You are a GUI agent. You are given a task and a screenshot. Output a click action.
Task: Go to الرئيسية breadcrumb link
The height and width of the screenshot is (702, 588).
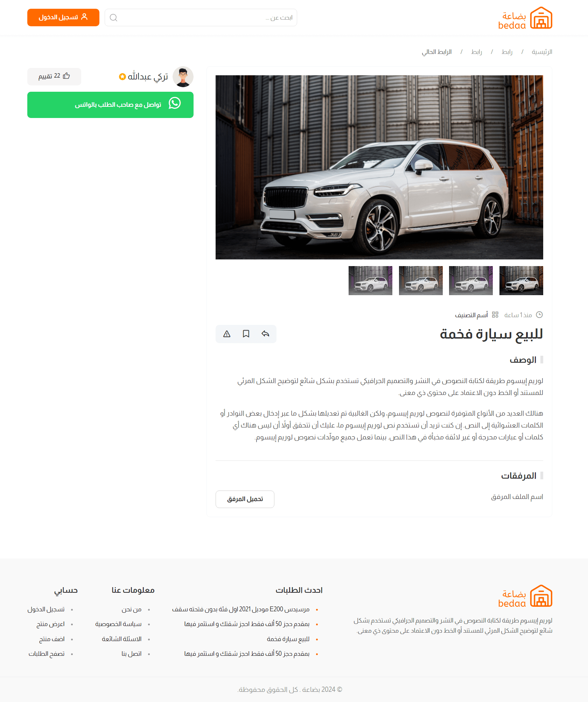[542, 52]
